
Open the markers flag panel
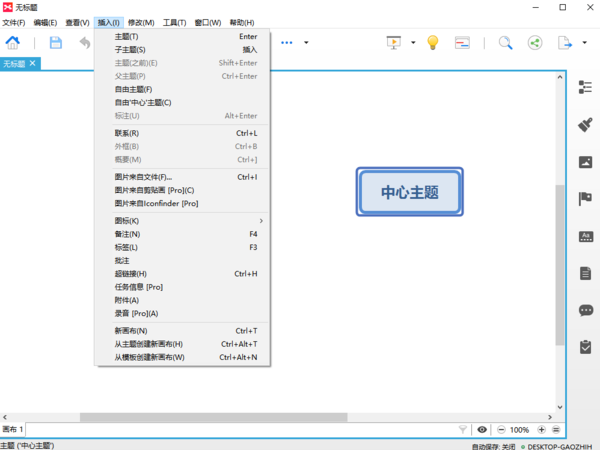tap(585, 199)
